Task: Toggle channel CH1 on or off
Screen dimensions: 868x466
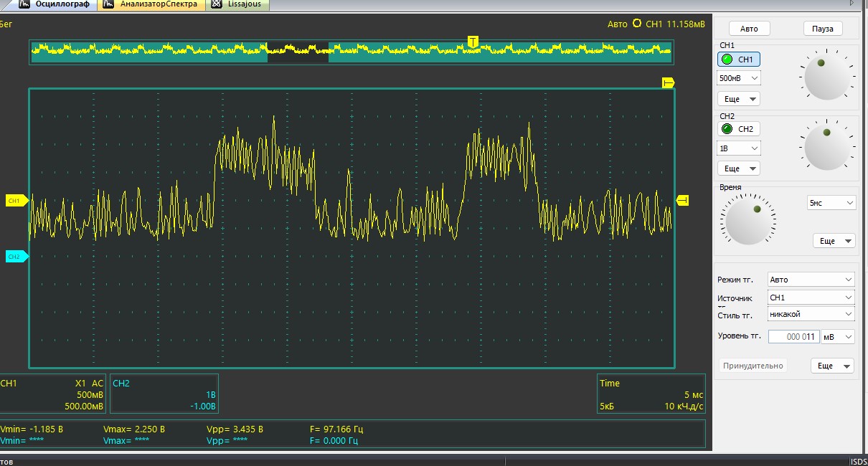Action: coord(739,60)
